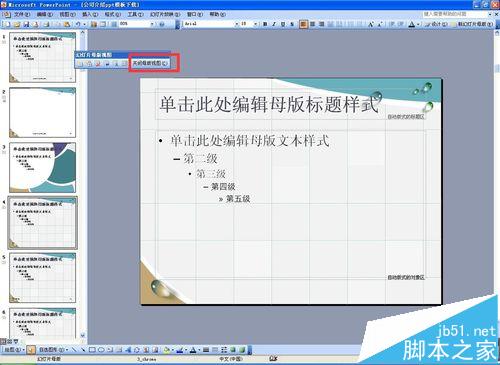Click the Insert Diagram icon
The image size is (500, 365).
click(x=137, y=350)
